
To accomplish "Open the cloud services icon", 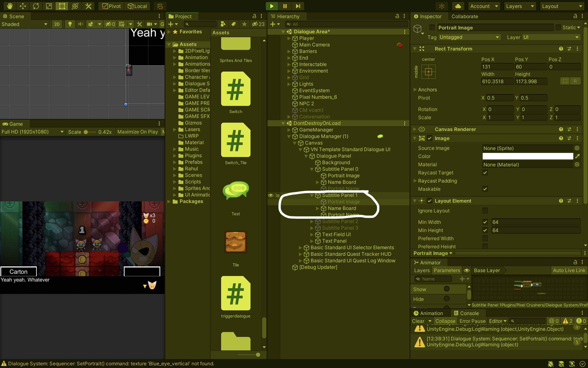I will 458,6.
